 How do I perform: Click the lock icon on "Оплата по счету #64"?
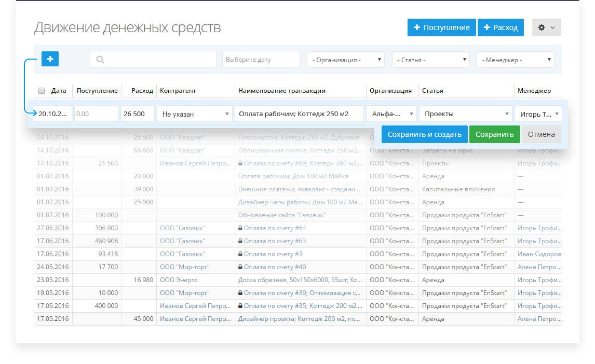(240, 228)
